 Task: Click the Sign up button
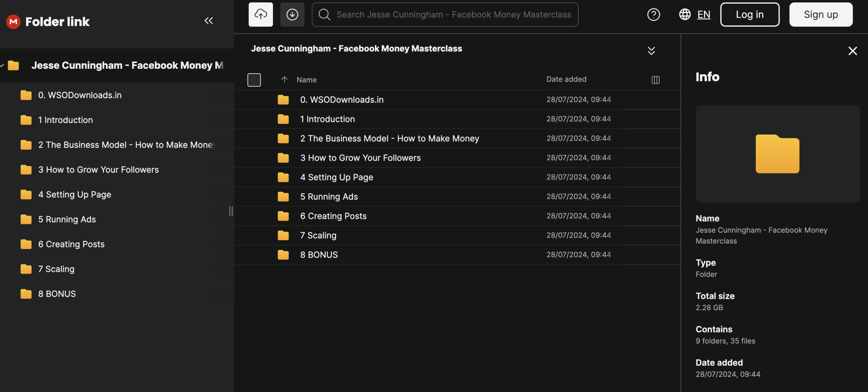coord(821,15)
